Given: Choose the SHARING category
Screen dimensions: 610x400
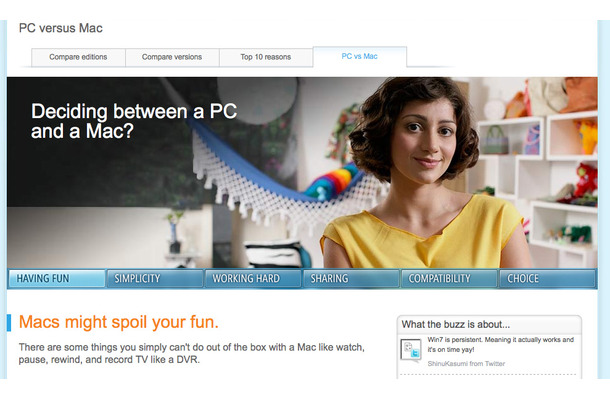Looking at the screenshot, I should 351,279.
